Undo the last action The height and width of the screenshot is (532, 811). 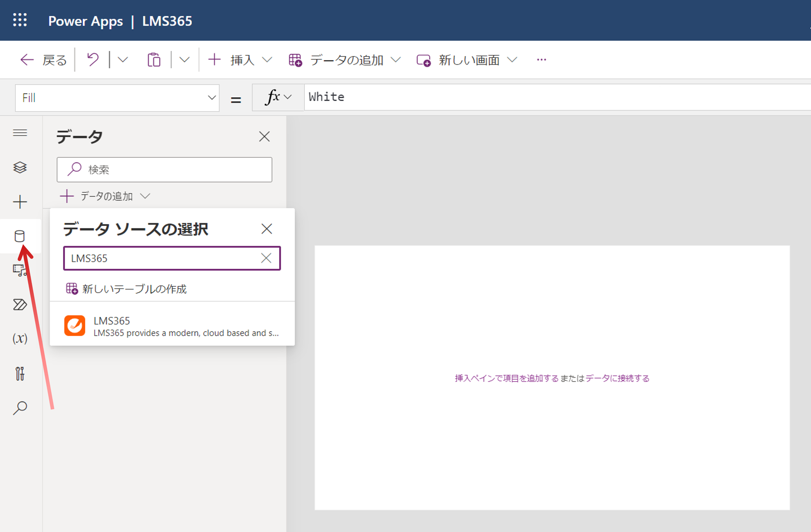tap(93, 60)
